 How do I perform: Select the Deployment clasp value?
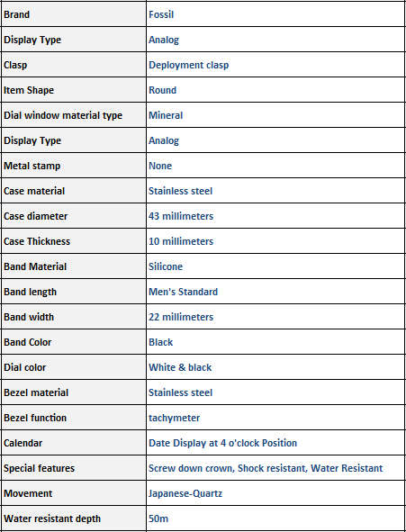click(188, 65)
